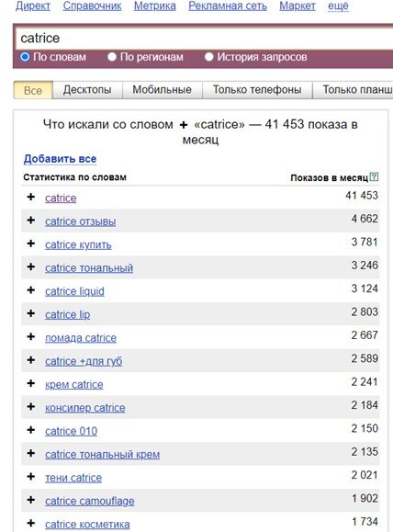The height and width of the screenshot is (532, 393).
Task: Add 'консилер catrice' using its plus icon
Action: [31, 406]
